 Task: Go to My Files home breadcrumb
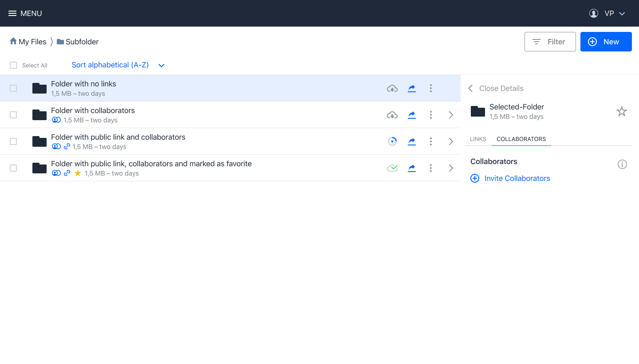28,42
